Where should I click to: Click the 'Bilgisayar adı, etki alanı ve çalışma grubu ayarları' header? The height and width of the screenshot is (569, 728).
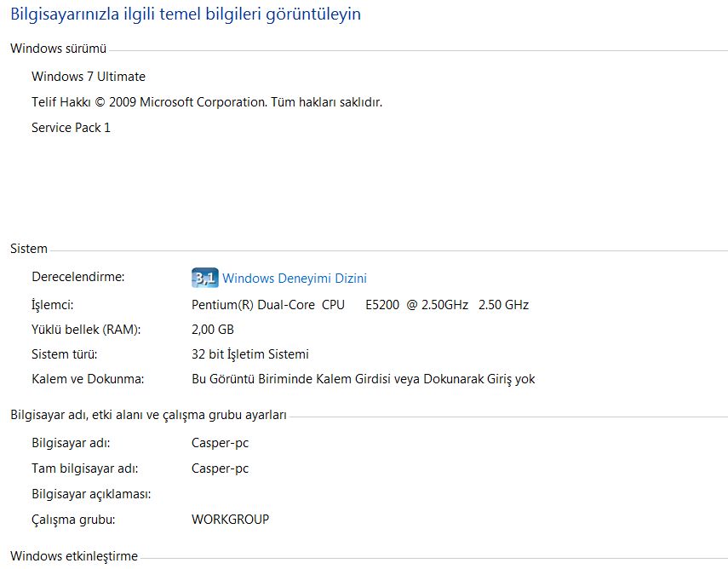[x=148, y=415]
